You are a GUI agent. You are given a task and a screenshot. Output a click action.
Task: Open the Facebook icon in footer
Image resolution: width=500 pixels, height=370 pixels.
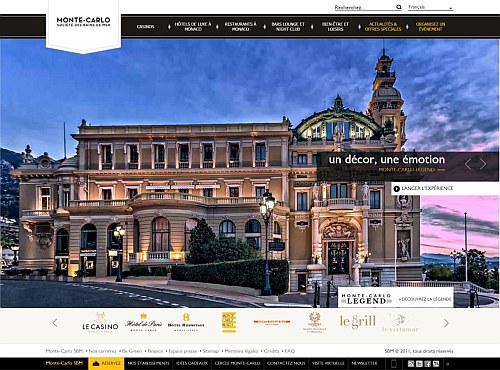428,364
